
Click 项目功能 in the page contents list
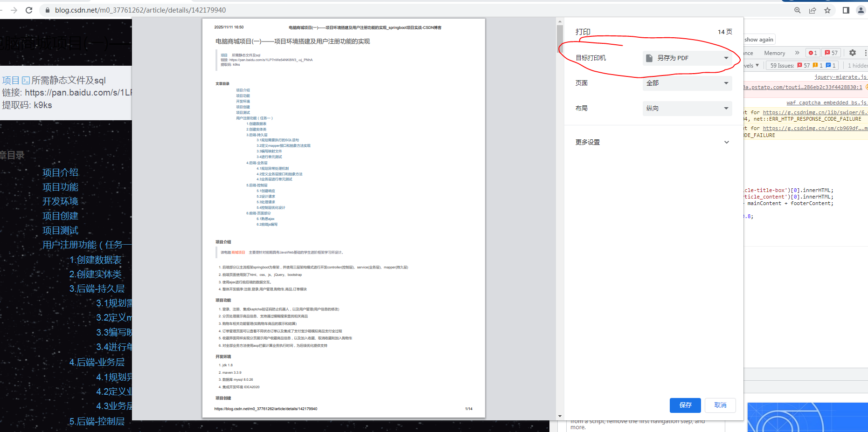click(61, 187)
